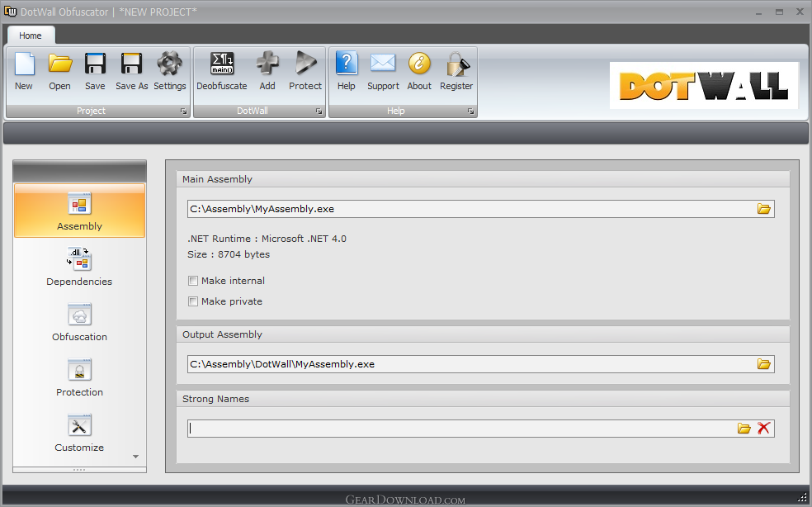Expand the DotWall group dialog launcher
This screenshot has width=812, height=507.
coord(319,111)
